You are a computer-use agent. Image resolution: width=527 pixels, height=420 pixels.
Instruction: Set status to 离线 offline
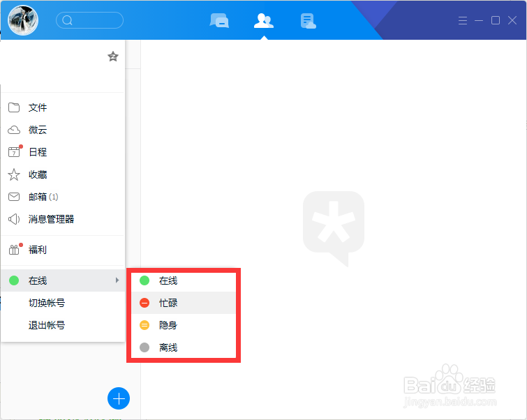184,347
